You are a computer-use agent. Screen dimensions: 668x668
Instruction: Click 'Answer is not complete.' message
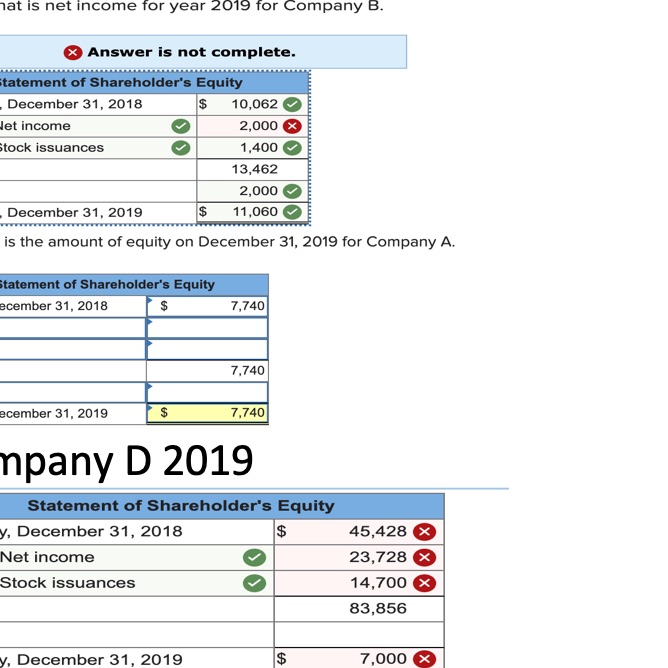click(191, 52)
